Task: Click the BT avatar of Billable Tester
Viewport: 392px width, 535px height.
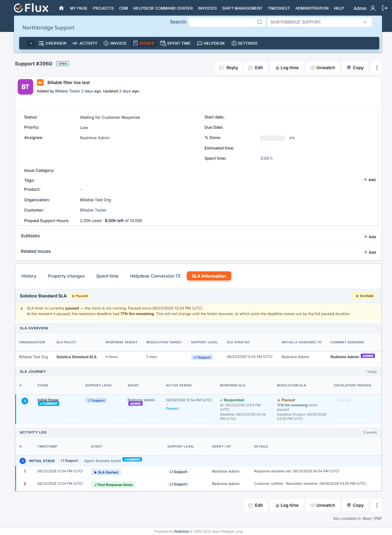Action: coord(25,87)
